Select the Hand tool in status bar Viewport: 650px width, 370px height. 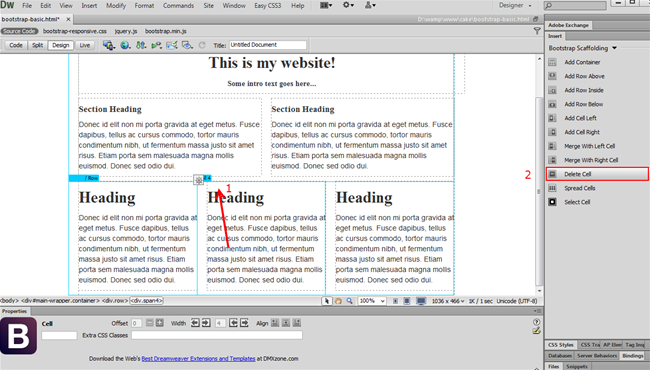[338, 301]
